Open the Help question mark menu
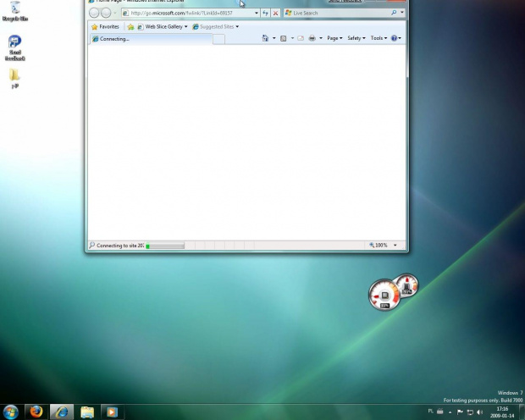525x420 pixels. pos(396,38)
